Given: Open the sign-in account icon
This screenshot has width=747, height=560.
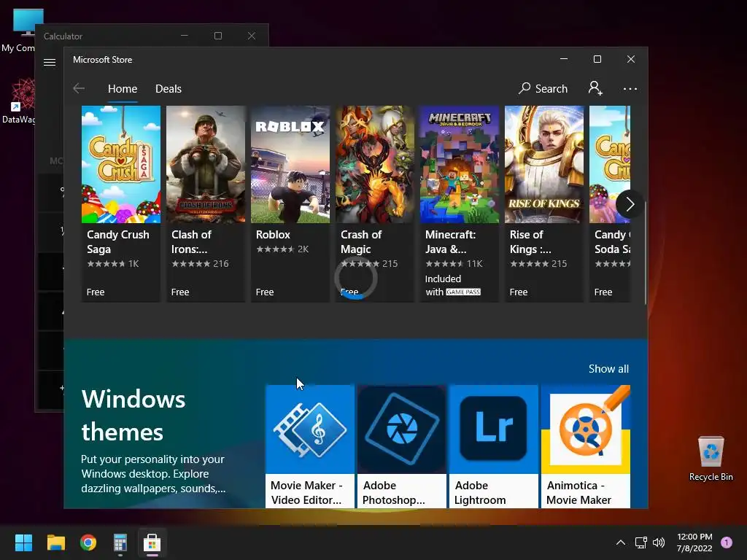Looking at the screenshot, I should tap(595, 88).
